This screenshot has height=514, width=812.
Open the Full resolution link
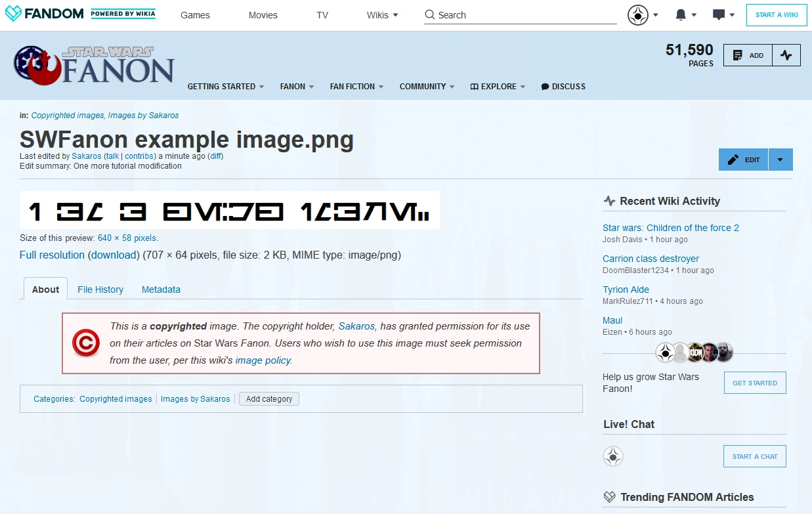(52, 255)
